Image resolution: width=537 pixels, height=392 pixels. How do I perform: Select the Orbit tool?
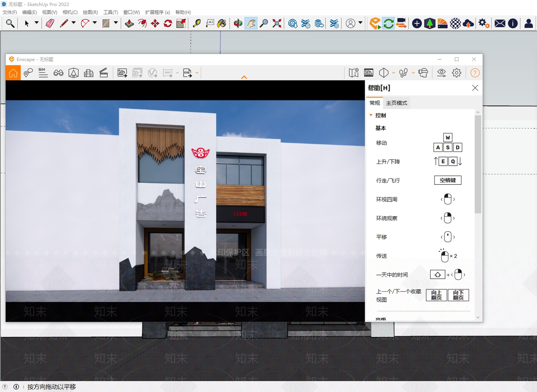tap(238, 23)
